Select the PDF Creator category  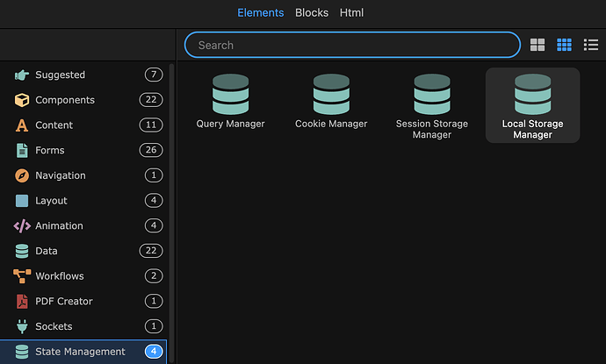[83, 301]
